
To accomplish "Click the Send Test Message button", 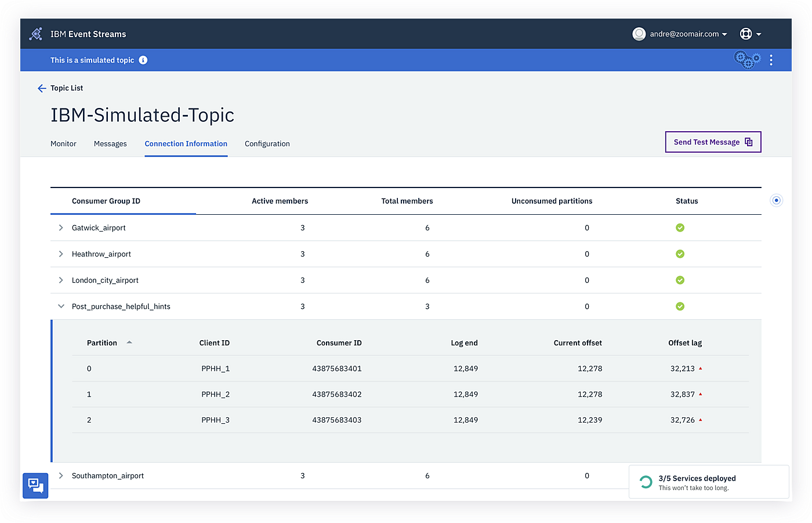I will tap(713, 142).
